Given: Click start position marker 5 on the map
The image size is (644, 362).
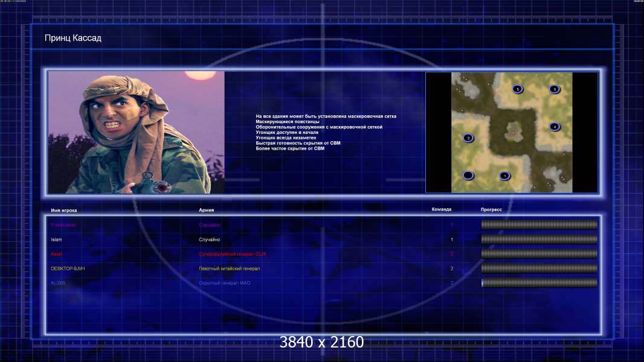Looking at the screenshot, I should coord(518,89).
